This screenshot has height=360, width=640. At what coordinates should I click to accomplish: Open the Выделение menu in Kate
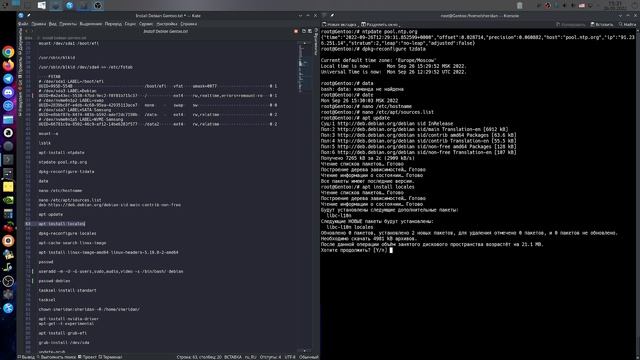91,24
